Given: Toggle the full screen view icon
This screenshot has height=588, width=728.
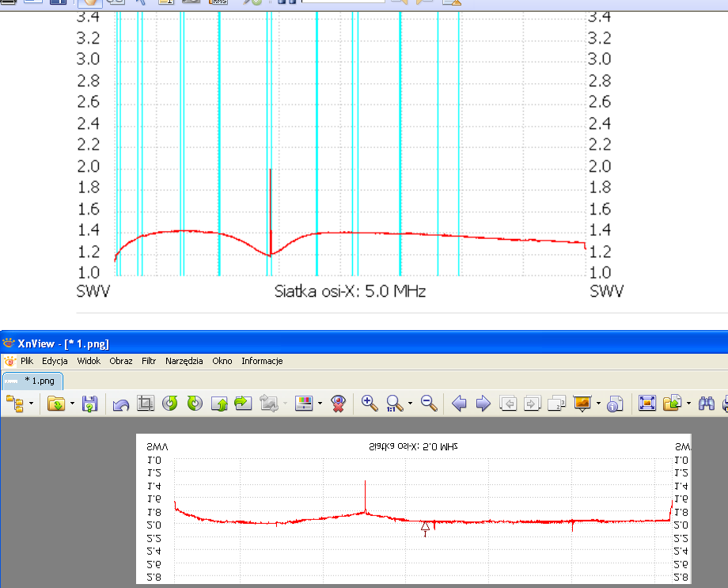Looking at the screenshot, I should coord(647,404).
